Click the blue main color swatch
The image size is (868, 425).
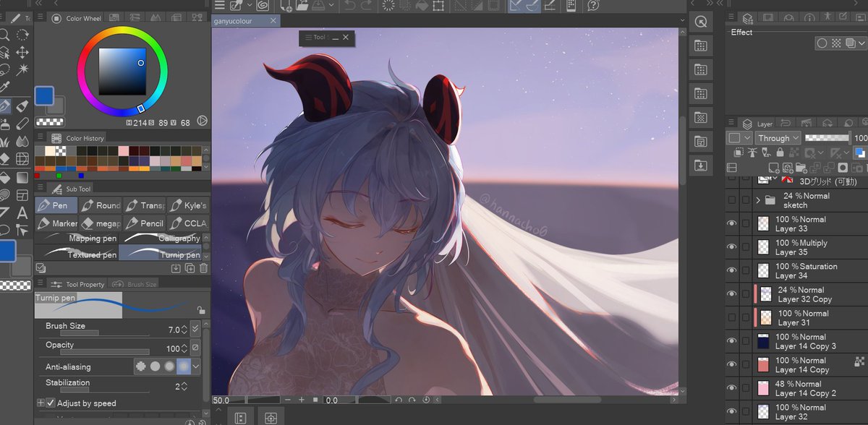44,96
